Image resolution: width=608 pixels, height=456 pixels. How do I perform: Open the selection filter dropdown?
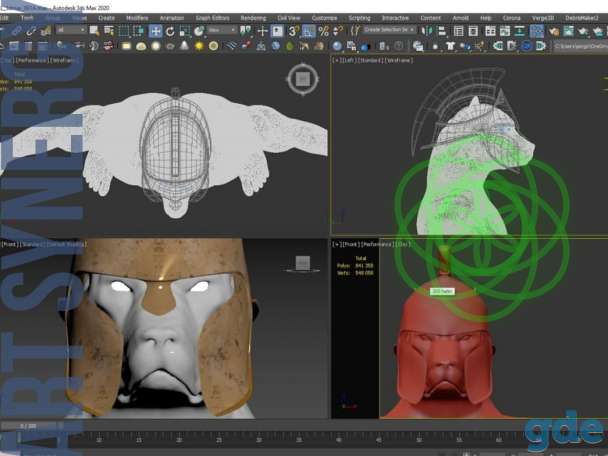(71, 30)
